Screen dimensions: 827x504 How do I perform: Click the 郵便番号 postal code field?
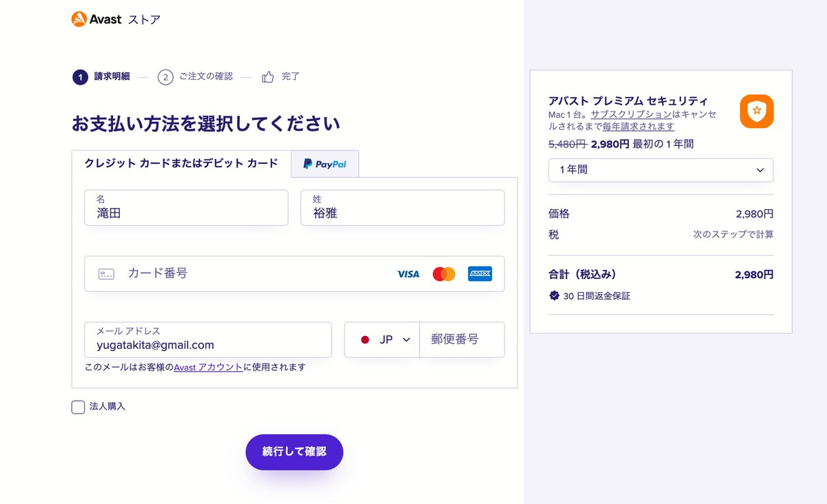462,339
